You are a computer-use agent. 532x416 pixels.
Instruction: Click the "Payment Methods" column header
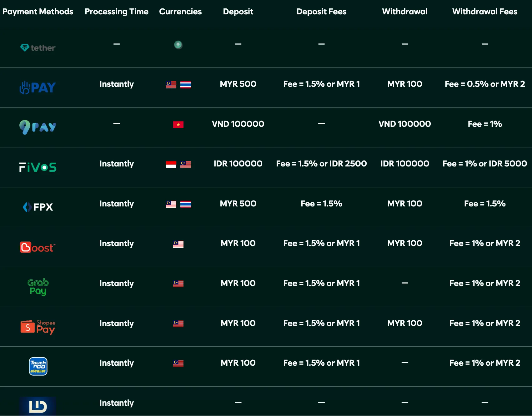click(x=38, y=12)
